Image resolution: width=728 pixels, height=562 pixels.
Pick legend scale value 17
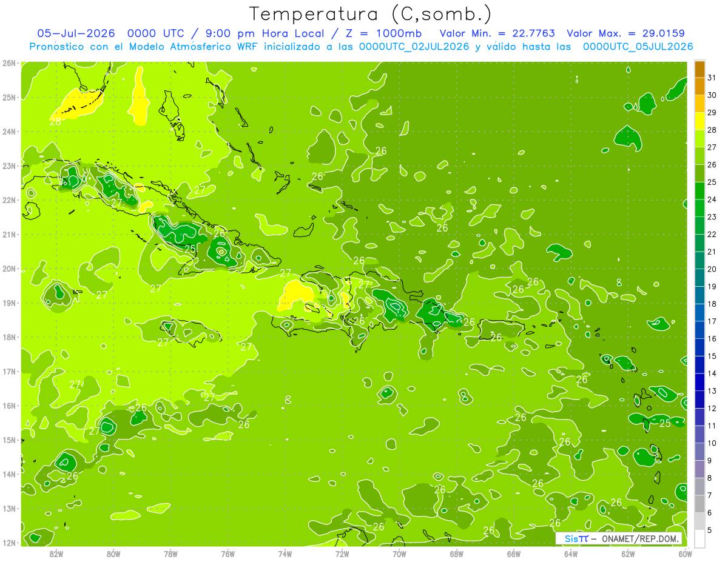coord(712,321)
